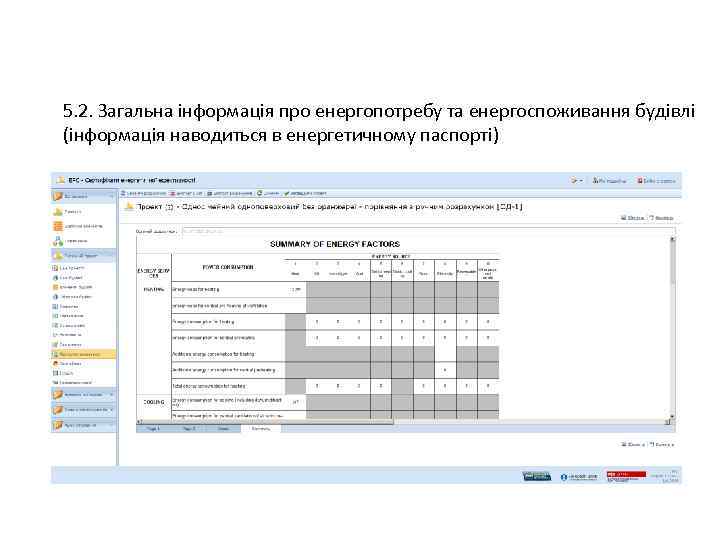
Task: Click the red logout link in header
Action: (656, 180)
